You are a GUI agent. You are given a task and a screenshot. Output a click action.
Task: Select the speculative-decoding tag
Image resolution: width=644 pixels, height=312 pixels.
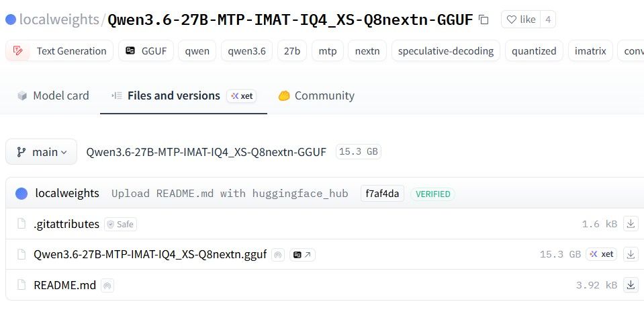[x=446, y=51]
